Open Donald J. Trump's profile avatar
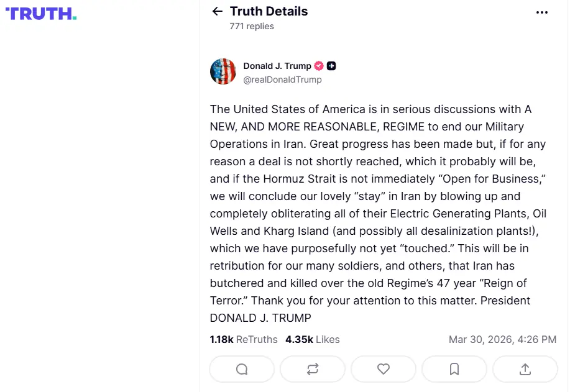Screen dimensions: 570x392 tap(223, 72)
